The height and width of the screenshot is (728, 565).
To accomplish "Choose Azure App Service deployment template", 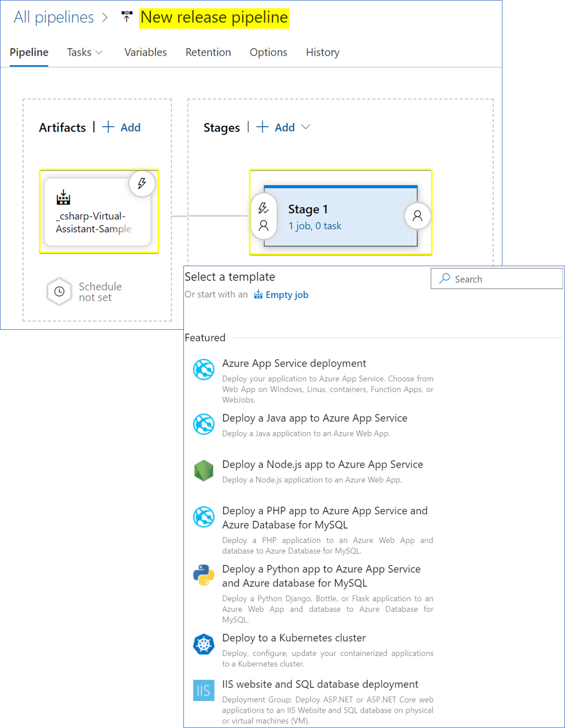I will (294, 363).
